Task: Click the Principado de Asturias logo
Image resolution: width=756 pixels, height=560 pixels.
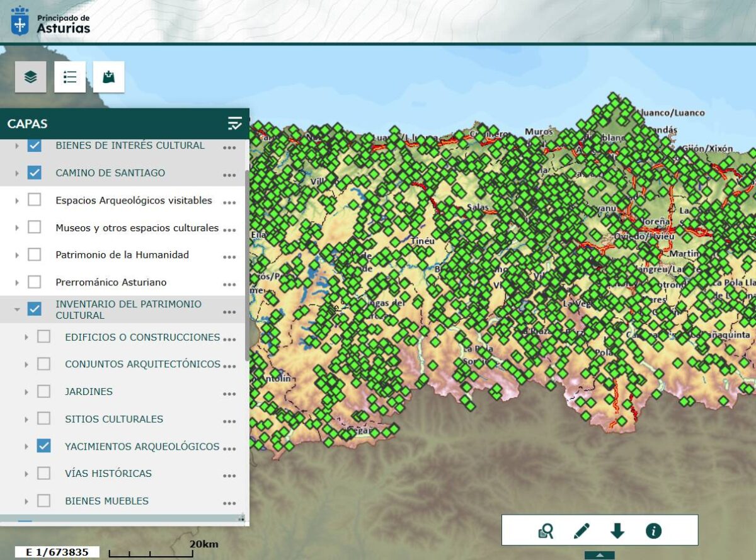Action: click(51, 20)
